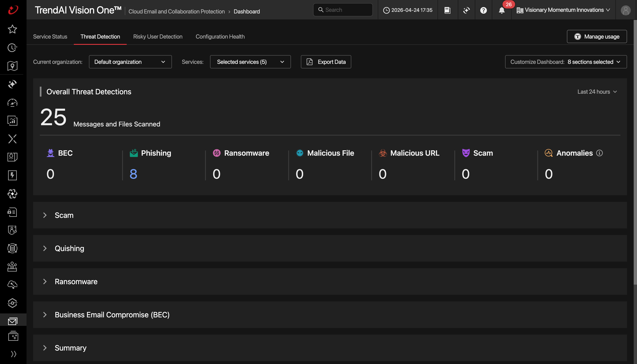637x364 pixels.
Task: Click the Export Data button
Action: pyautogui.click(x=326, y=62)
